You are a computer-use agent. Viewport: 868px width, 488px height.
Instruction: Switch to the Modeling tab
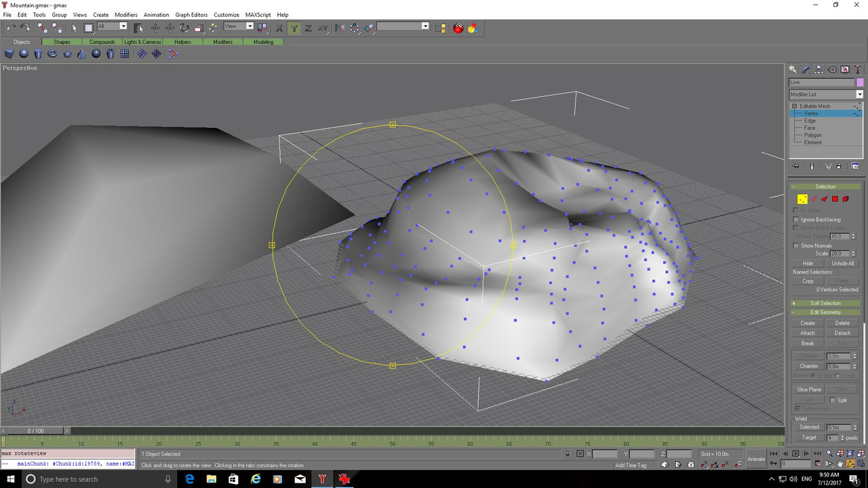pyautogui.click(x=263, y=42)
